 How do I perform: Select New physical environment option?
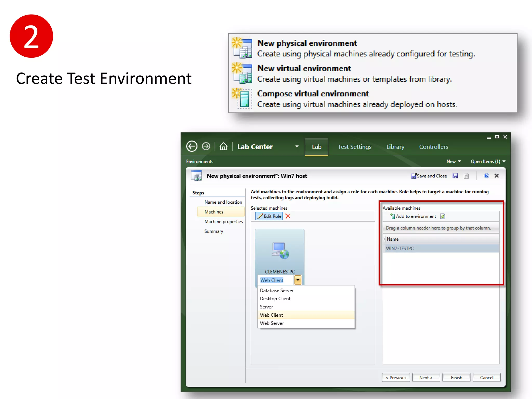(x=373, y=48)
